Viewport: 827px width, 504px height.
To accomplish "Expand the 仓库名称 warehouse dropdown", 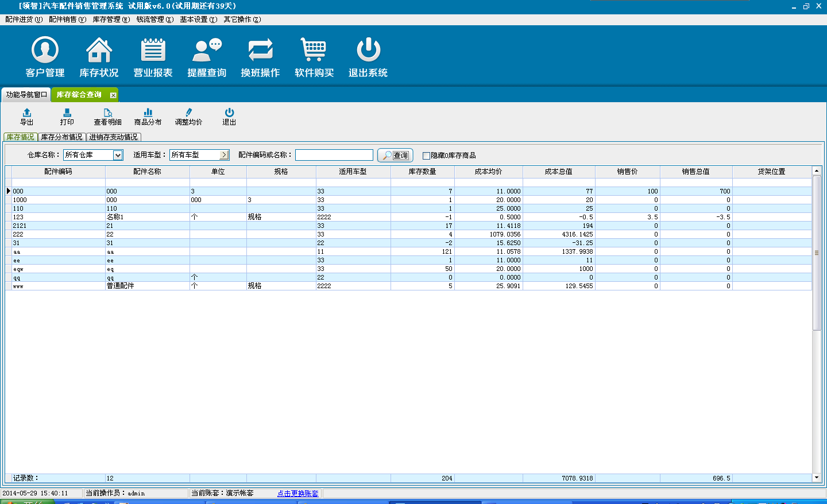I will [x=118, y=155].
